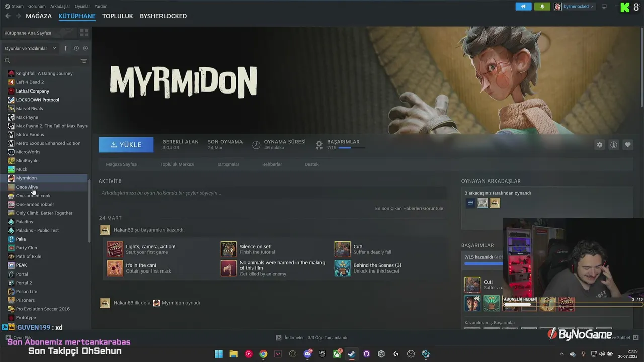This screenshot has width=644, height=362.
Task: Expand Oyunlar ve Yazılımlar dropdown
Action: (x=30, y=48)
